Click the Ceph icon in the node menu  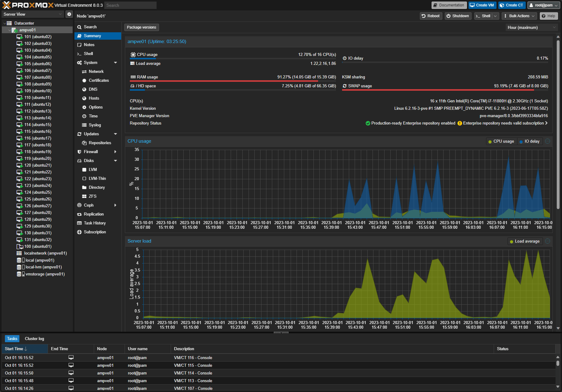click(x=79, y=205)
